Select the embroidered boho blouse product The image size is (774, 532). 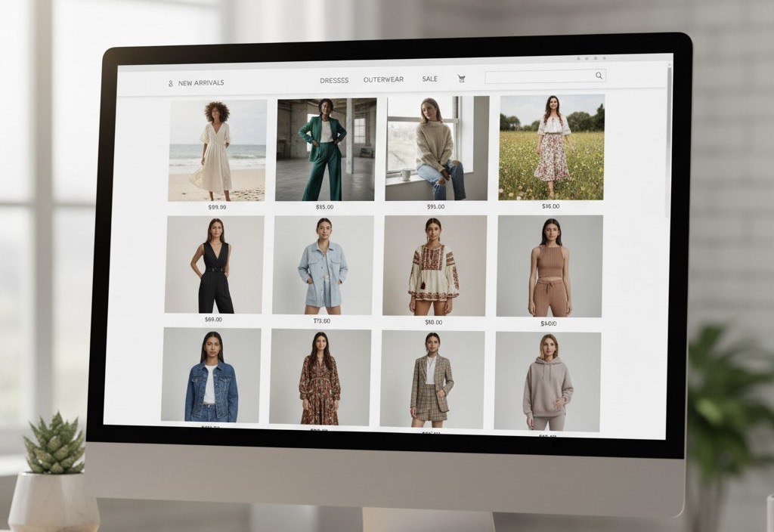(x=434, y=266)
